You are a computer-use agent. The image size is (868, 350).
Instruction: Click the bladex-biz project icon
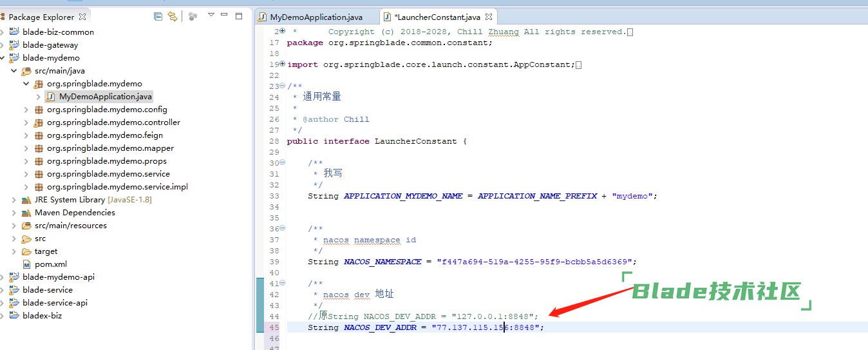[14, 315]
